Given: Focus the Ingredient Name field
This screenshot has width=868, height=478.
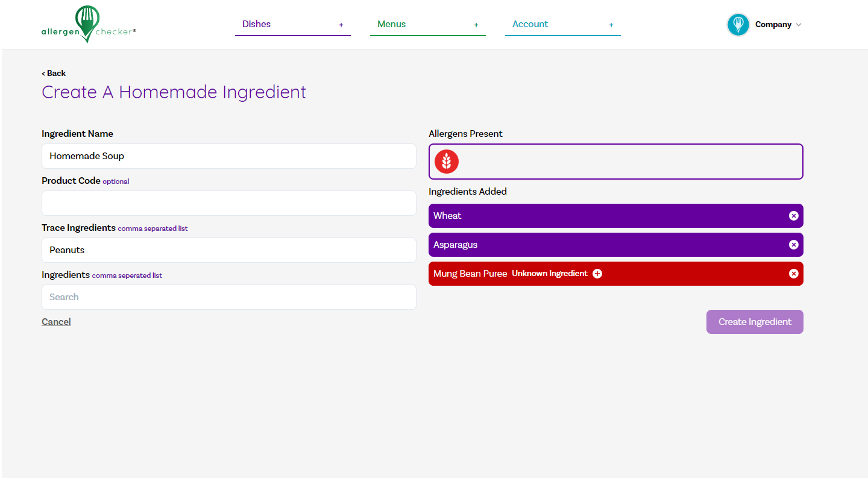Looking at the screenshot, I should click(x=229, y=156).
